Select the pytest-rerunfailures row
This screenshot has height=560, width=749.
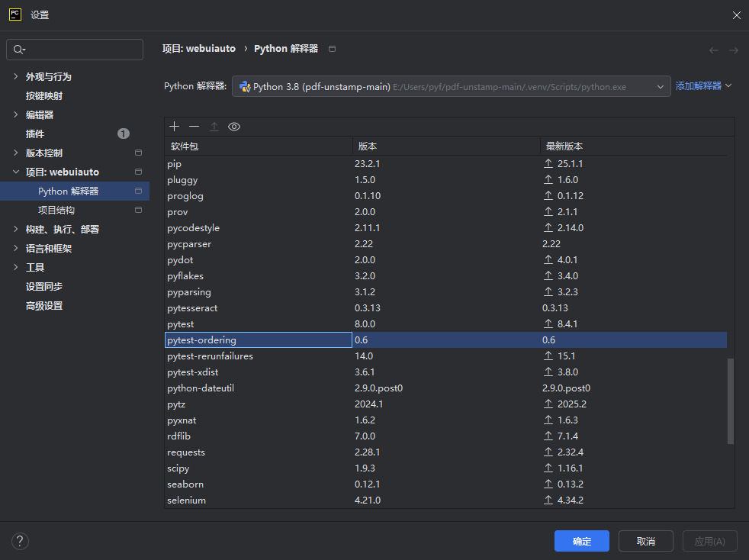point(445,356)
